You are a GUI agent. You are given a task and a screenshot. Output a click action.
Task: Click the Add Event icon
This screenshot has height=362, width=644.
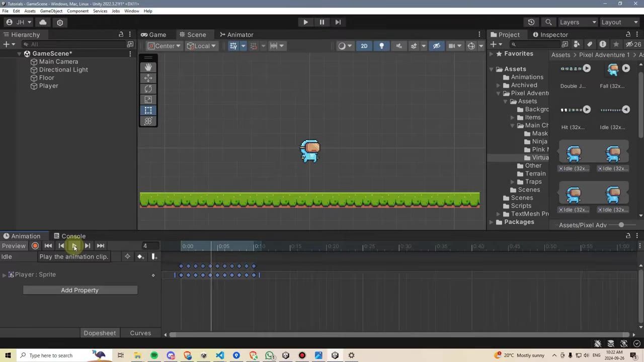[154, 257]
